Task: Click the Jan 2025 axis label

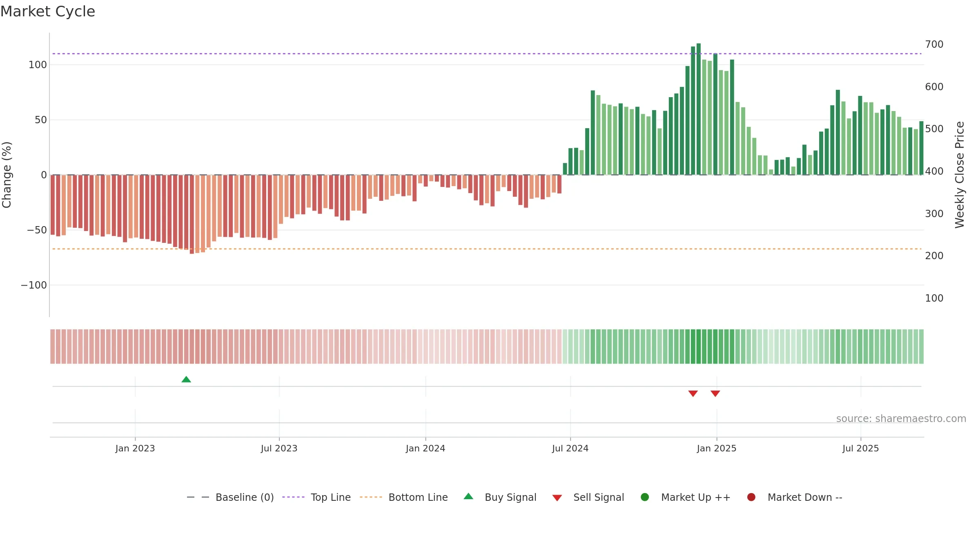Action: click(717, 449)
